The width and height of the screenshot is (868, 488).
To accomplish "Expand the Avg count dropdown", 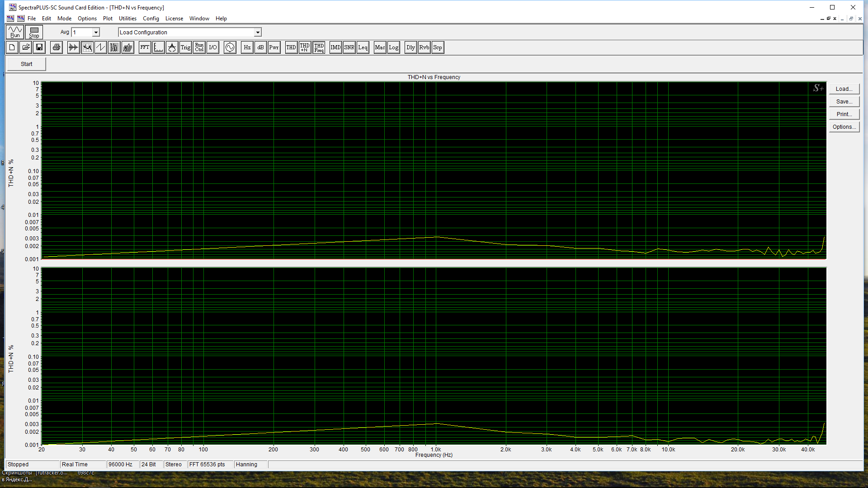I will point(96,33).
